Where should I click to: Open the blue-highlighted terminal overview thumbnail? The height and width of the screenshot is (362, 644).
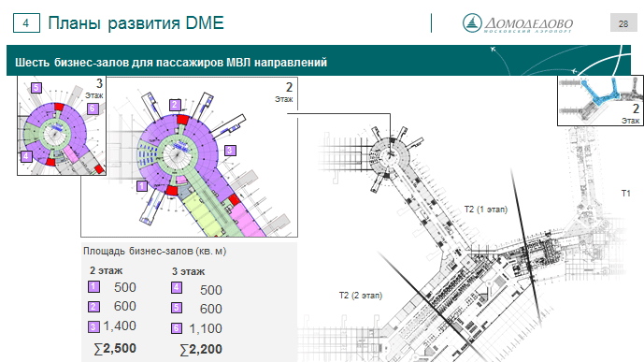(600, 101)
